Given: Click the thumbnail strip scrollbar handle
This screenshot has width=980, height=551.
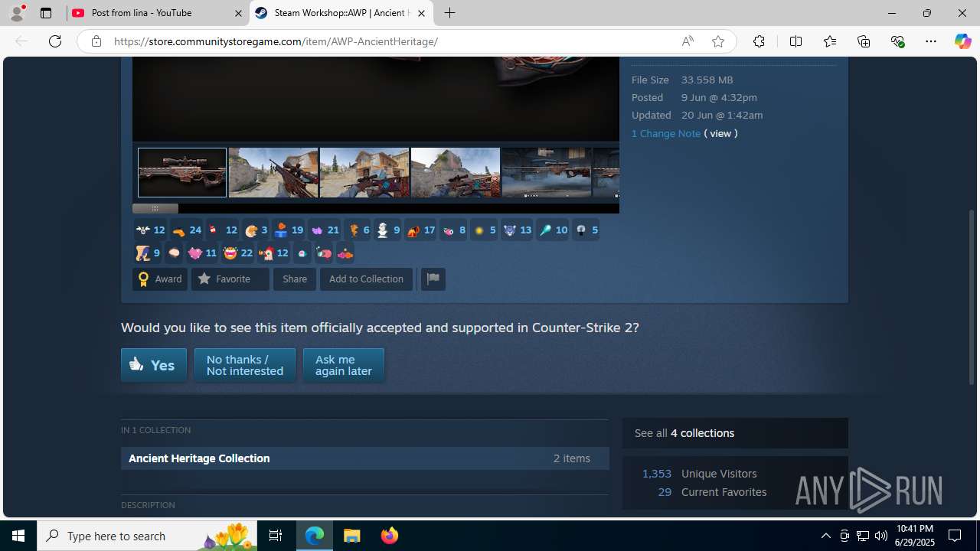Looking at the screenshot, I should [155, 208].
